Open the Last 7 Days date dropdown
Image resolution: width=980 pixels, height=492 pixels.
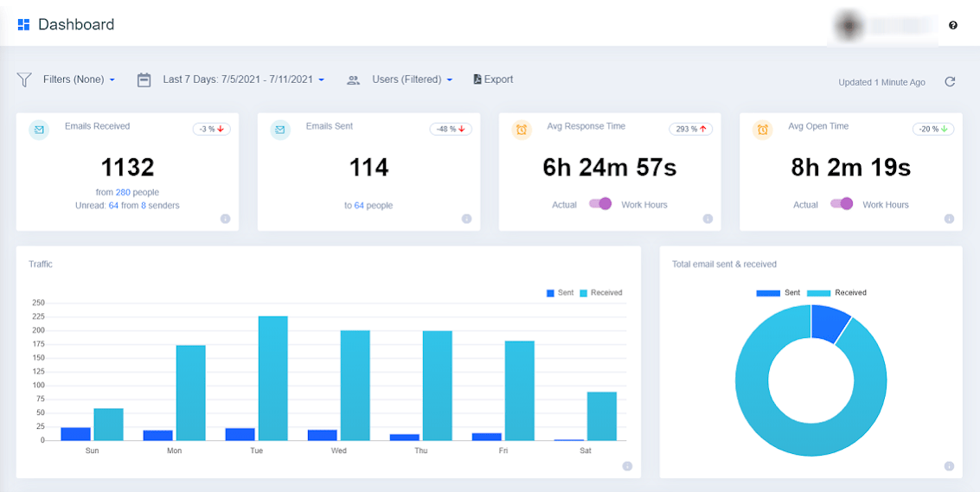[x=243, y=80]
